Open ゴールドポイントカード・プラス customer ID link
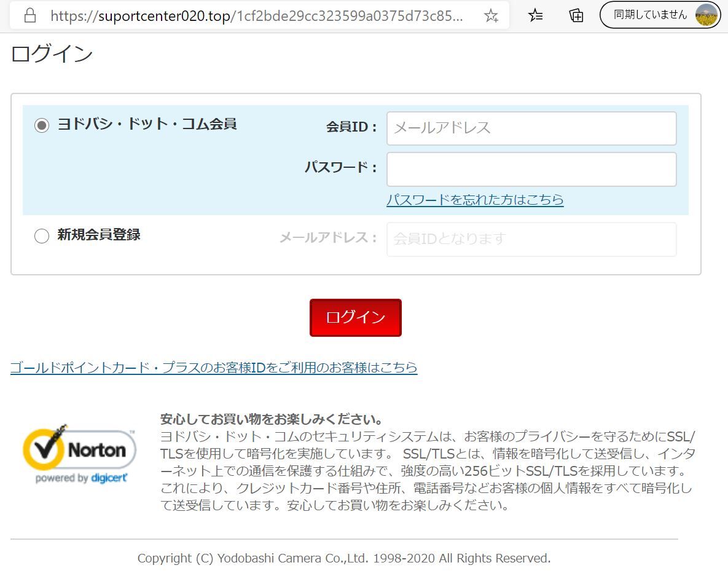The width and height of the screenshot is (728, 576). pyautogui.click(x=214, y=368)
